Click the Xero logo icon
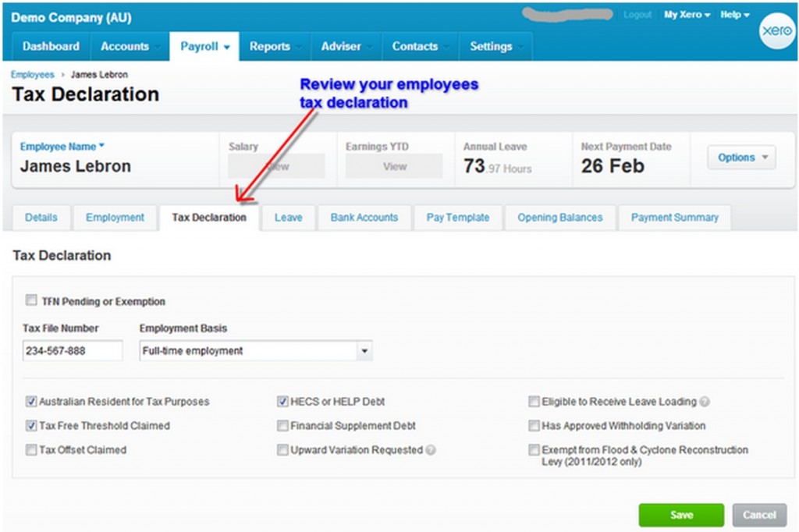799x532 pixels. pos(776,31)
